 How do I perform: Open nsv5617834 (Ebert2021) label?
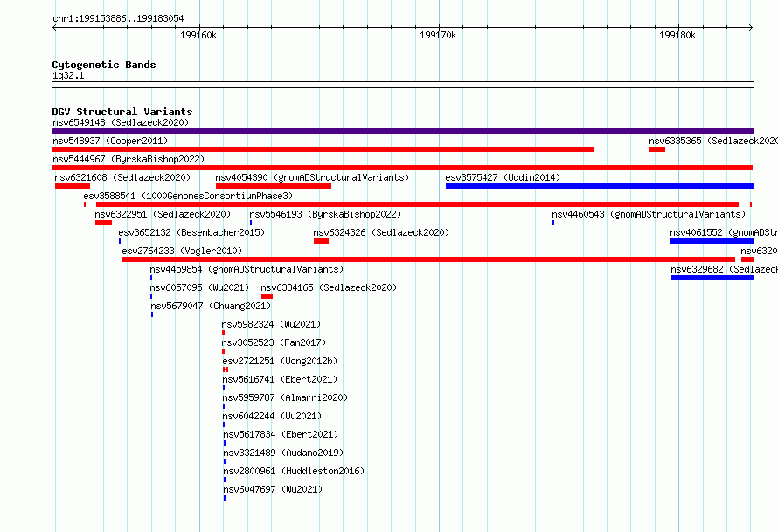pyautogui.click(x=281, y=434)
